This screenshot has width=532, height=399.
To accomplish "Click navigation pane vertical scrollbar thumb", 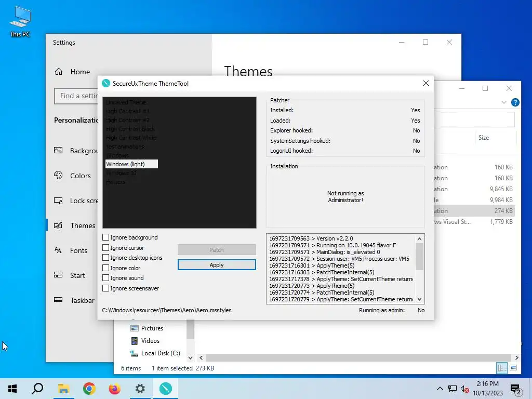I will pos(190,329).
